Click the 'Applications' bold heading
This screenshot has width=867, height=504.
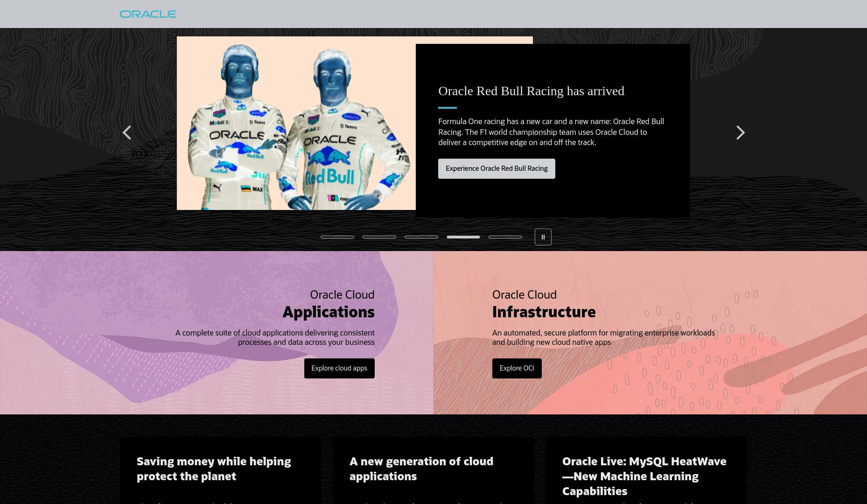(329, 312)
